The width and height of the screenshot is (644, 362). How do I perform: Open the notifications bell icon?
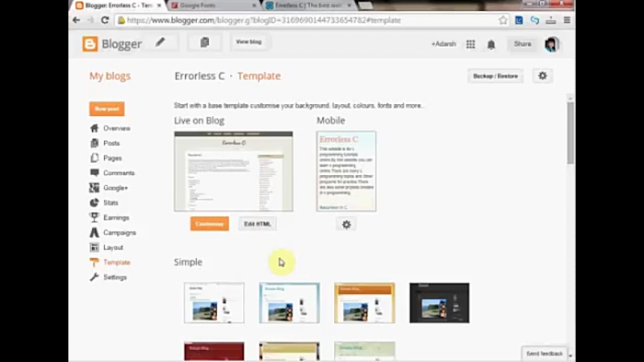491,44
